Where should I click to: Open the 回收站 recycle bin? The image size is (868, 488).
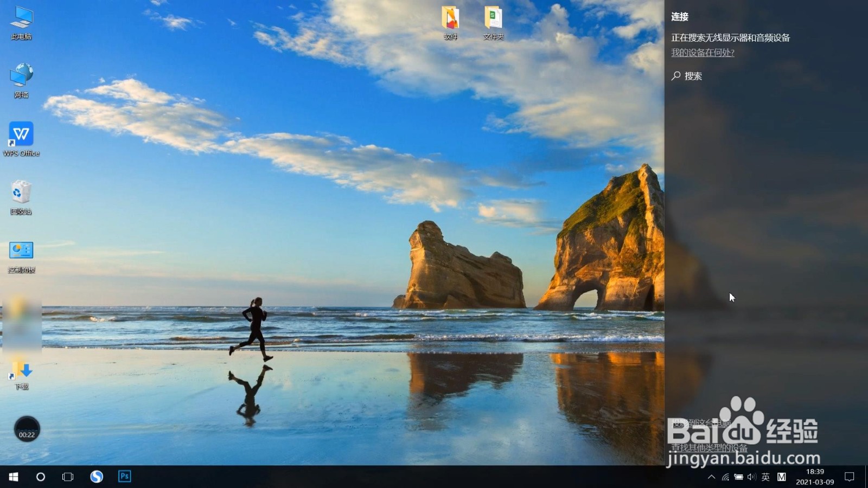pyautogui.click(x=21, y=197)
